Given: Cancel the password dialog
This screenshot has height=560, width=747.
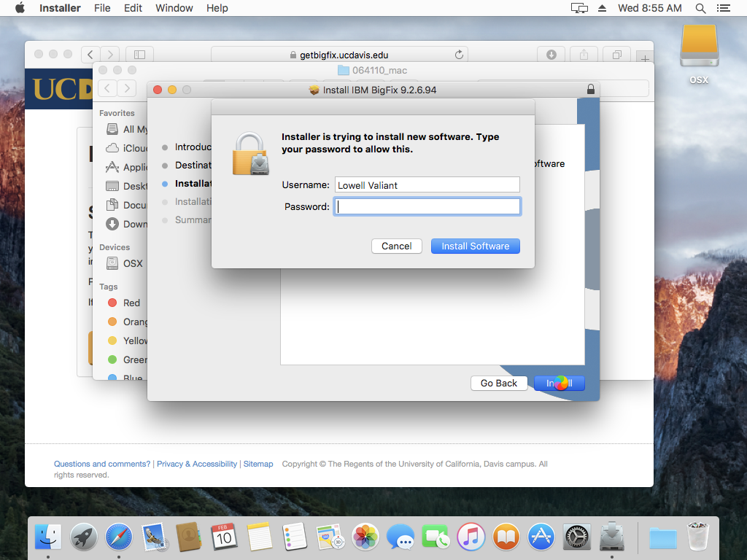Looking at the screenshot, I should (x=397, y=246).
